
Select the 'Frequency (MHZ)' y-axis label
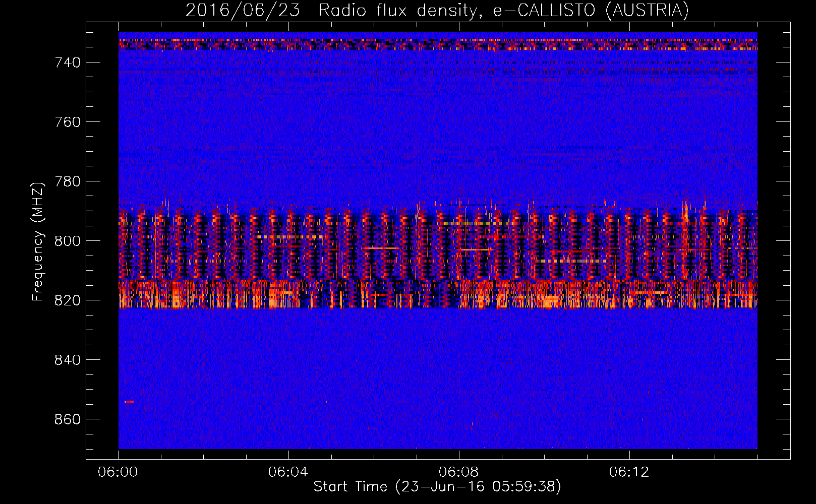[x=38, y=241]
